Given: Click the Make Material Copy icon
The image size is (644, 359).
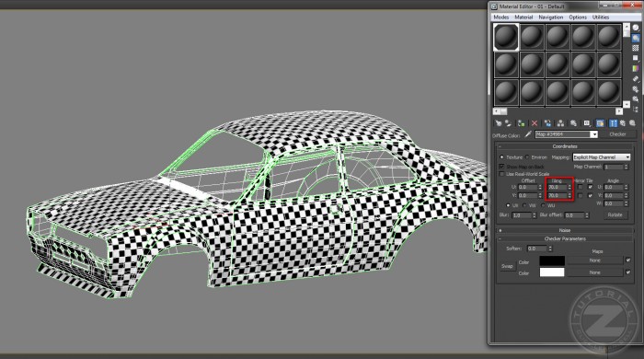Looking at the screenshot, I should (x=548, y=123).
